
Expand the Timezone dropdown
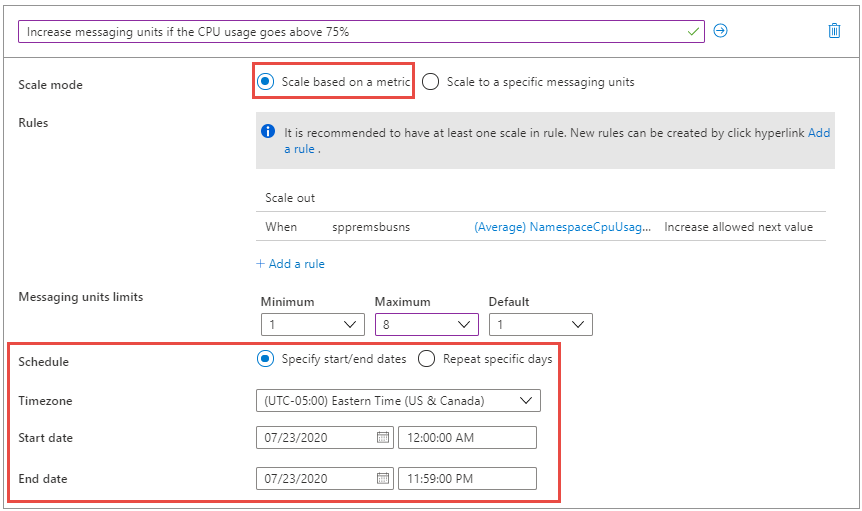point(398,401)
